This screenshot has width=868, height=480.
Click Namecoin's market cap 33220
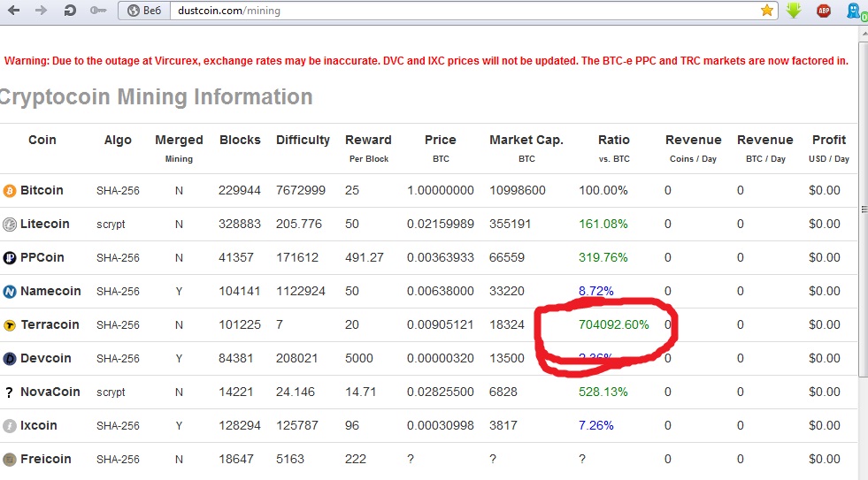click(x=506, y=292)
